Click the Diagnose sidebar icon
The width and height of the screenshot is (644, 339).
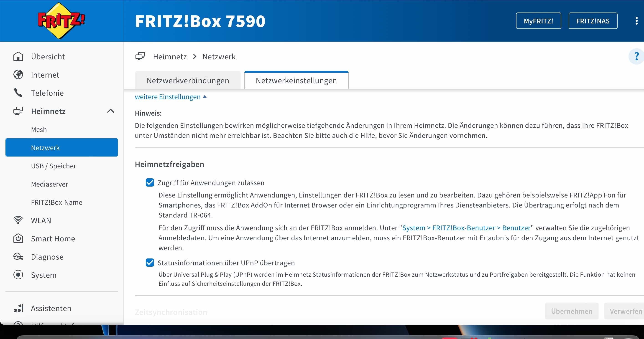(18, 257)
